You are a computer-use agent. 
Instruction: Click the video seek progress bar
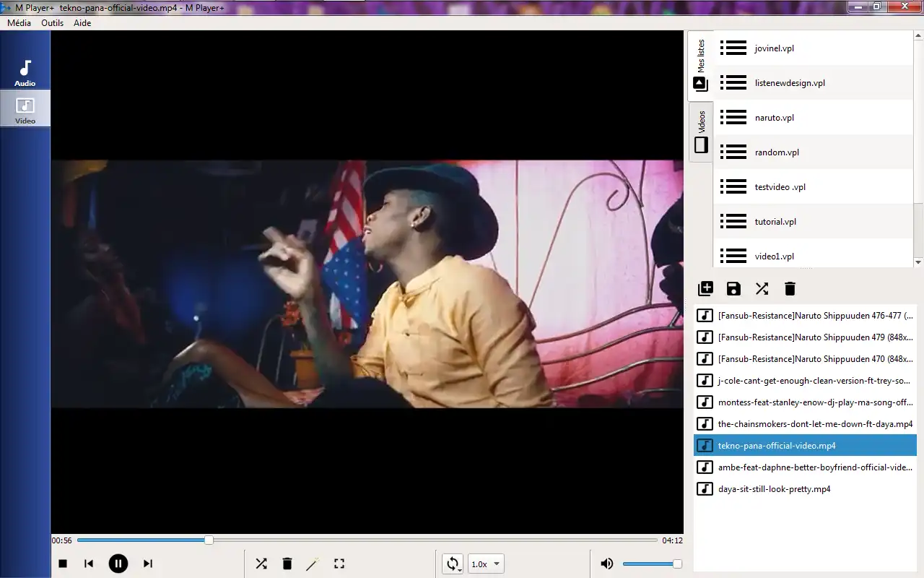tap(367, 540)
